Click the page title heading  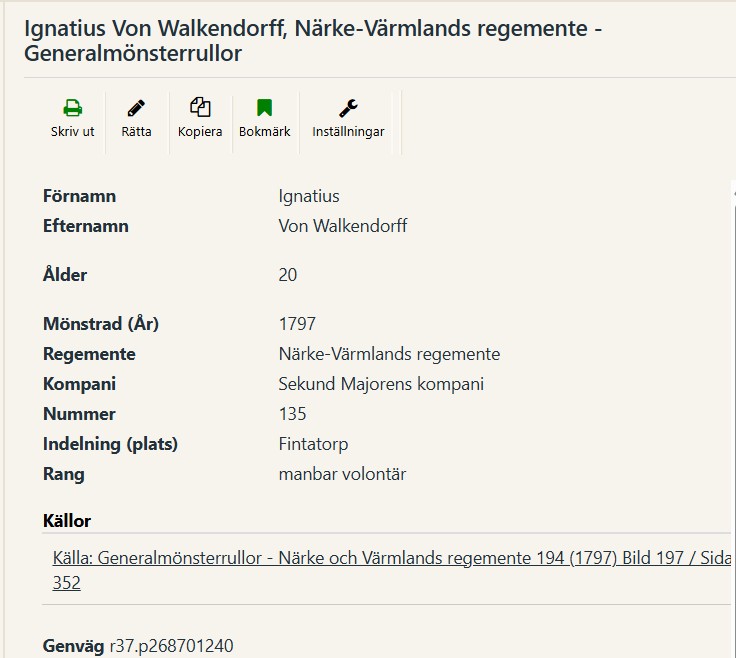[312, 40]
